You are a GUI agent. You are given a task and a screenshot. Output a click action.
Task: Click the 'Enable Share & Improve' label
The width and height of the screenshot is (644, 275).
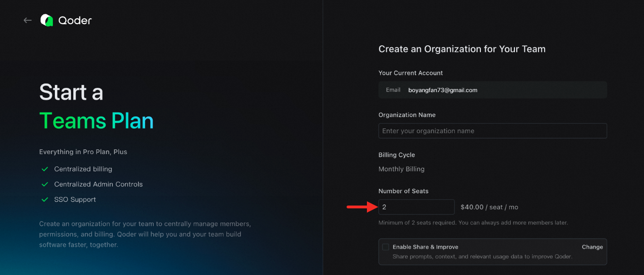coord(426,247)
